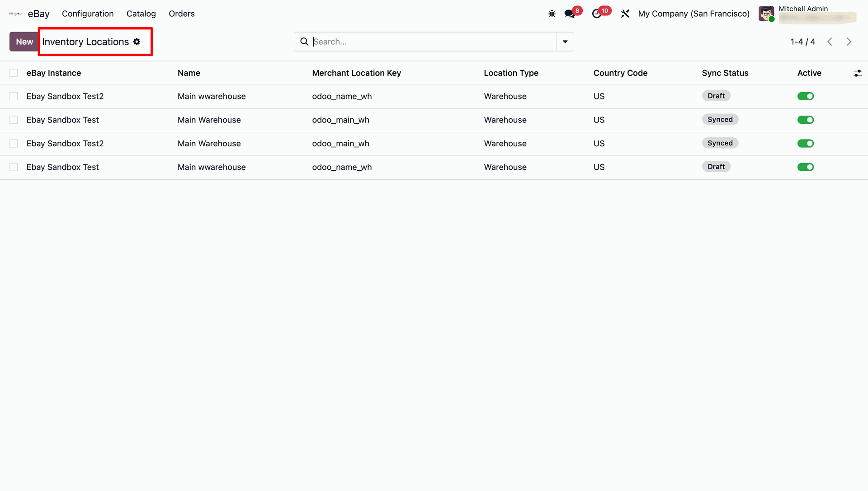Go to the next page arrow
Screen dimensions: 868x491
pos(849,42)
